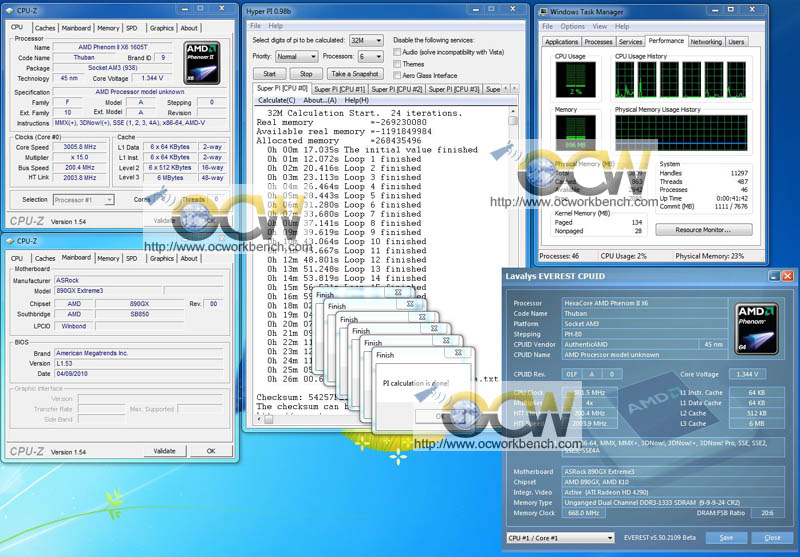Viewport: 800px width, 557px height.
Task: Open the Memory tab in lower CPU-Z window
Action: (x=108, y=259)
